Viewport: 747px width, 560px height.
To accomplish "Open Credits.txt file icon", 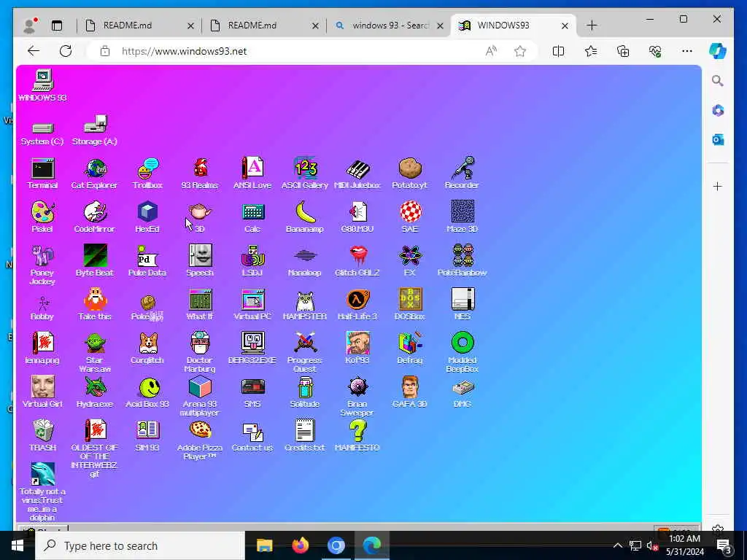I will 305,436.
